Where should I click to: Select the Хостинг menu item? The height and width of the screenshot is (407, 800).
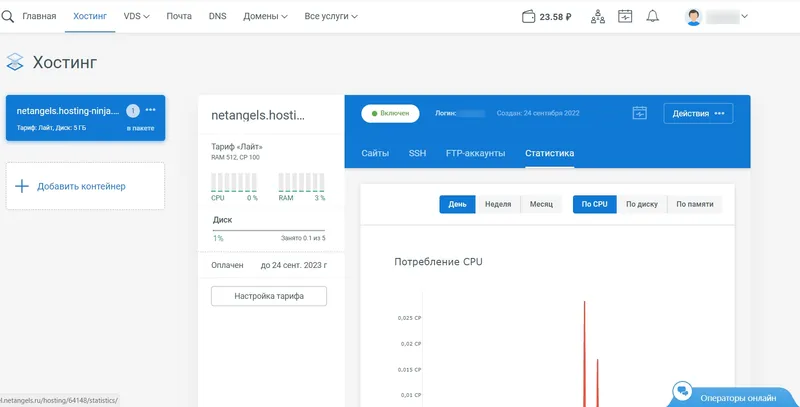(x=90, y=16)
